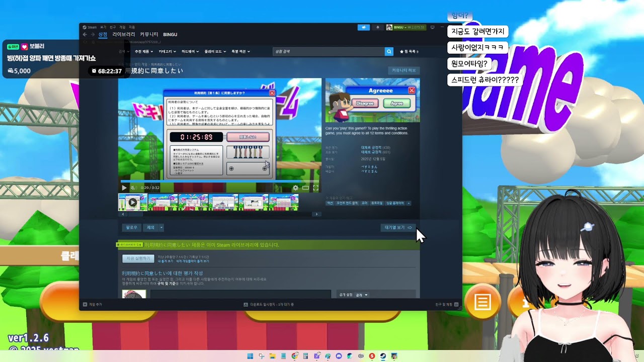Toggle theater mode on video player
This screenshot has height=362, width=644.
point(305,188)
